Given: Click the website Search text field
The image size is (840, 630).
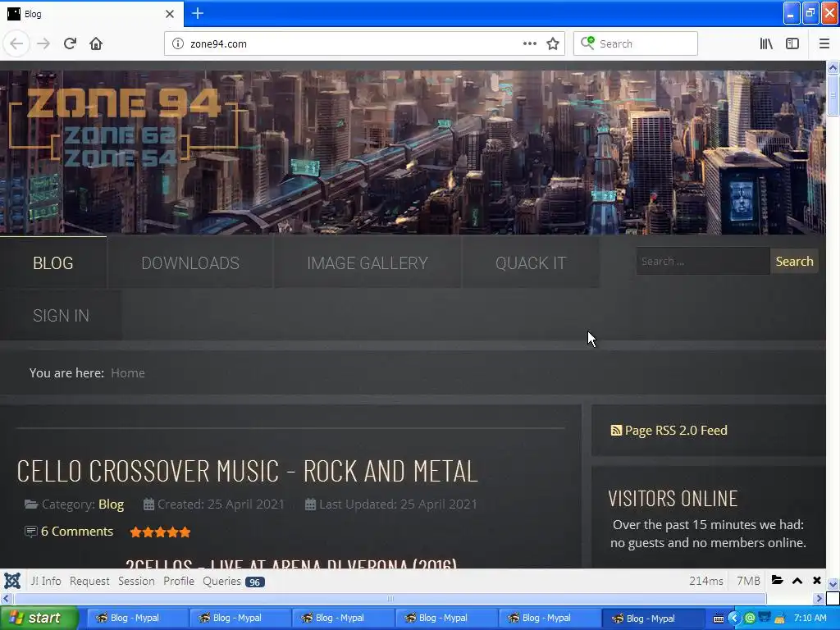Looking at the screenshot, I should coord(702,262).
